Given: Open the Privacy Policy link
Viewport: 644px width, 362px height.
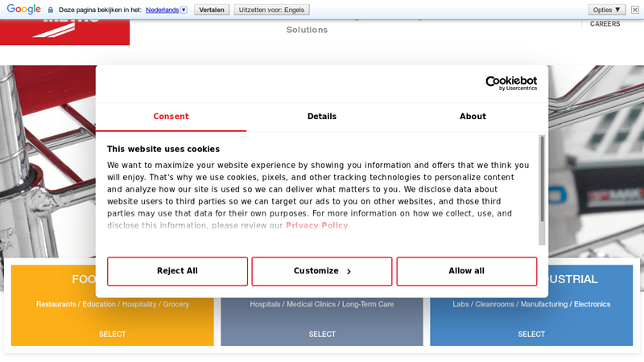Looking at the screenshot, I should [x=316, y=226].
